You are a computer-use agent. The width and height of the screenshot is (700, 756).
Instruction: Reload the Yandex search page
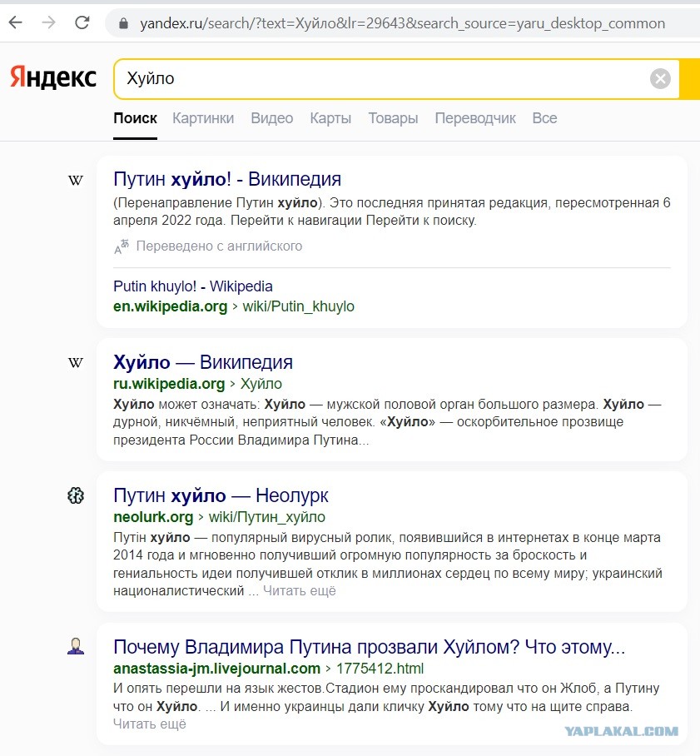[82, 22]
